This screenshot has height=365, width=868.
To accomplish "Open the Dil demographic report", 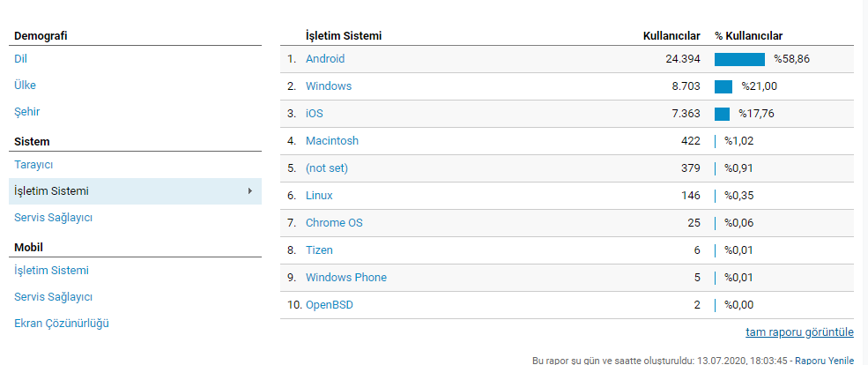I will 20,59.
